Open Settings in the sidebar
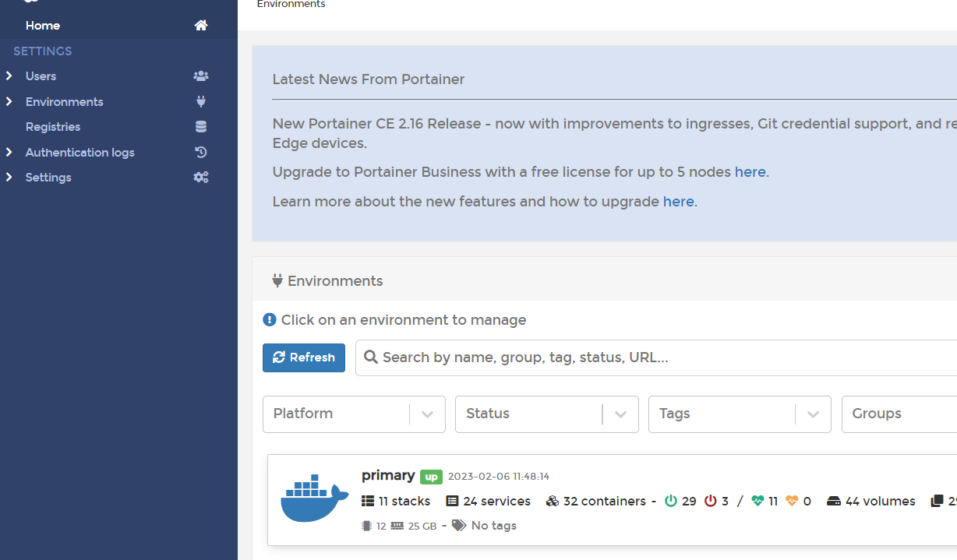The height and width of the screenshot is (560, 957). [x=48, y=178]
